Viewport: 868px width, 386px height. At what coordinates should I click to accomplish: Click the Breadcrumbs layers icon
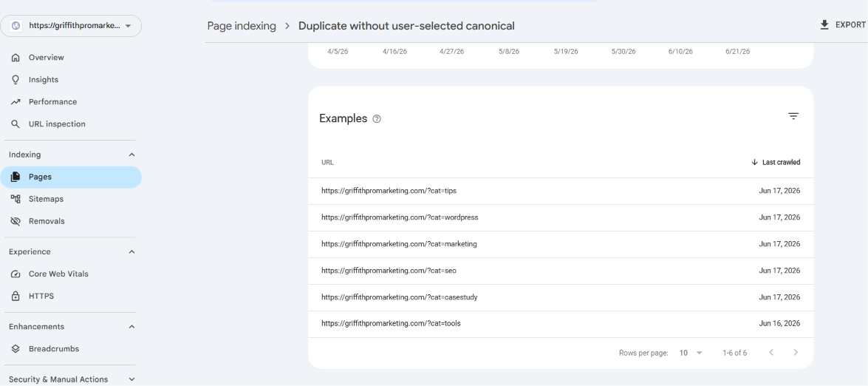tap(16, 349)
